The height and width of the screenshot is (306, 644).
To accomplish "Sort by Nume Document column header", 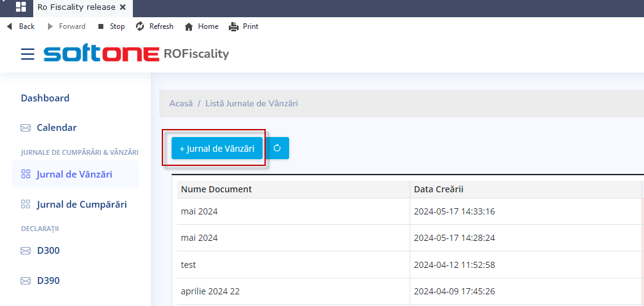I will tap(217, 189).
